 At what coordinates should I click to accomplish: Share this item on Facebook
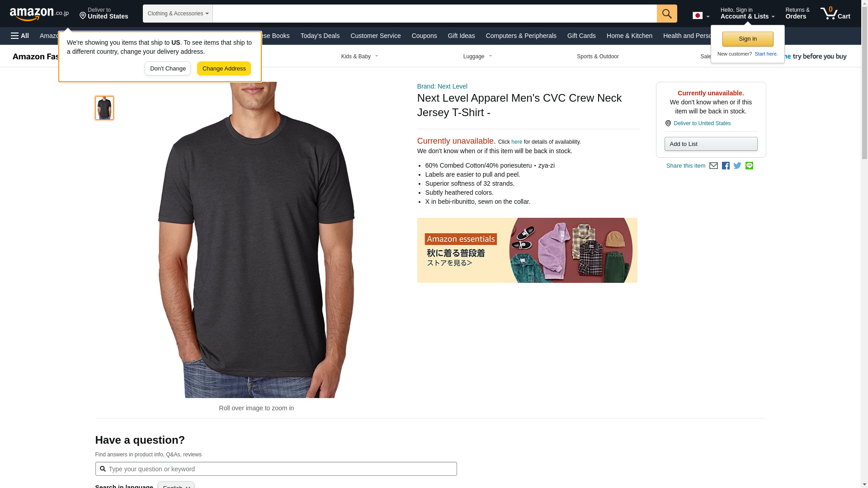point(726,166)
